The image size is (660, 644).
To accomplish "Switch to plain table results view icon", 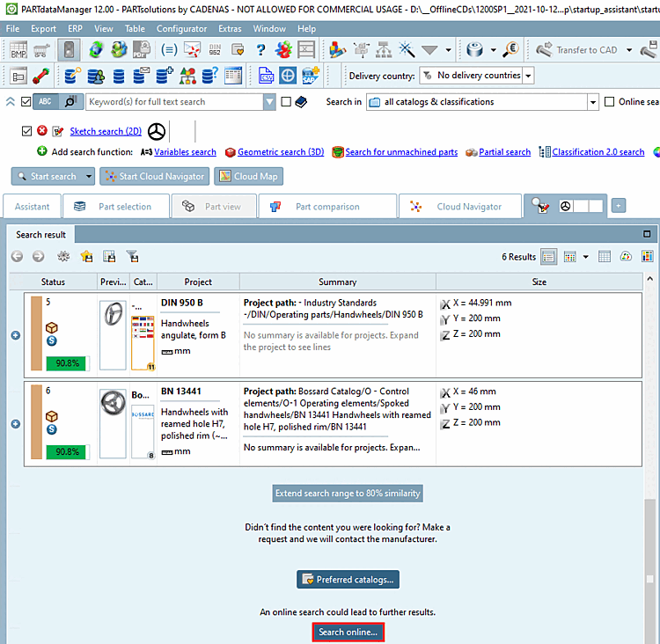I will point(604,256).
